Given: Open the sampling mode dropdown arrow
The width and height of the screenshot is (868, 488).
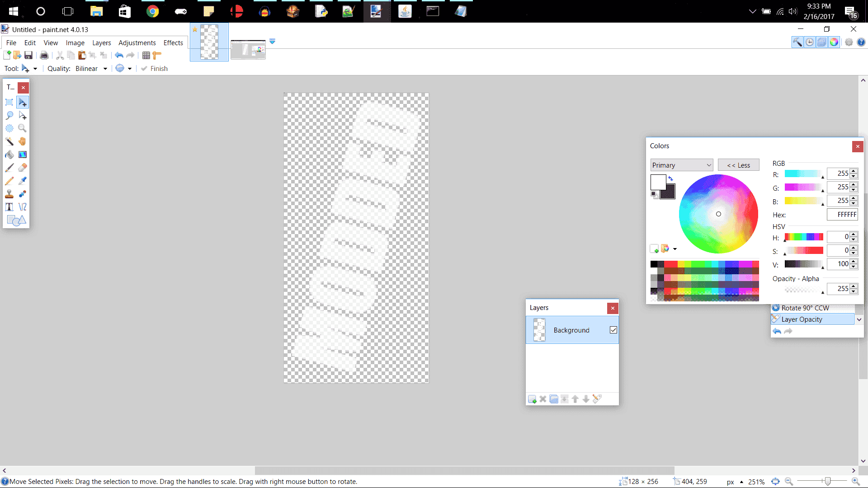Looking at the screenshot, I should 130,69.
